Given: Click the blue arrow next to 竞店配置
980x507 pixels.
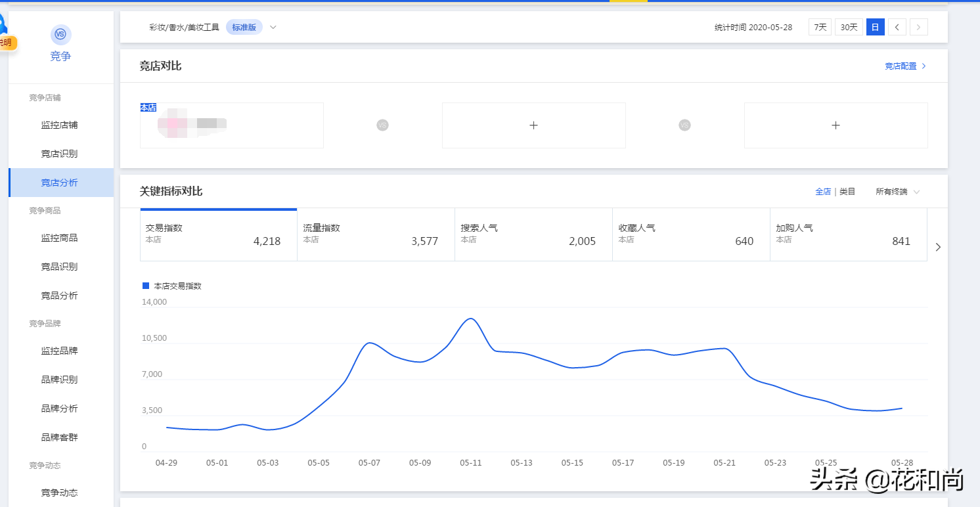Looking at the screenshot, I should [924, 66].
